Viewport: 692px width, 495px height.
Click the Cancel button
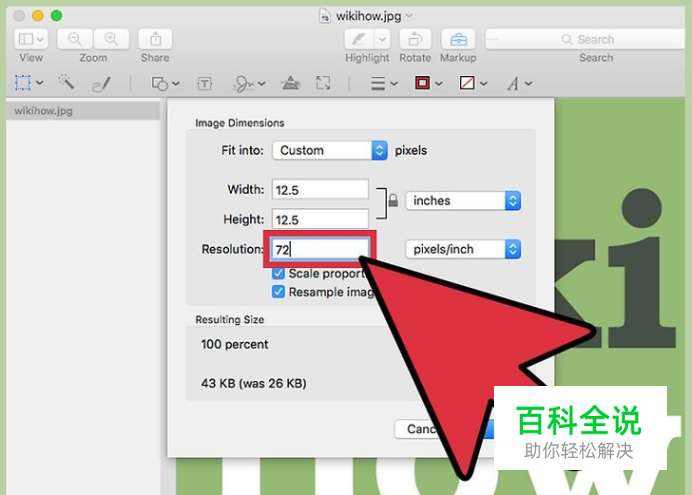pos(418,429)
